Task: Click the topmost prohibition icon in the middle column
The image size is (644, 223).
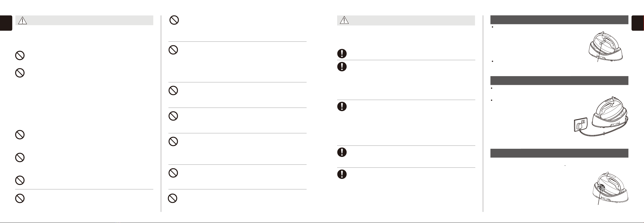Action: point(174,20)
